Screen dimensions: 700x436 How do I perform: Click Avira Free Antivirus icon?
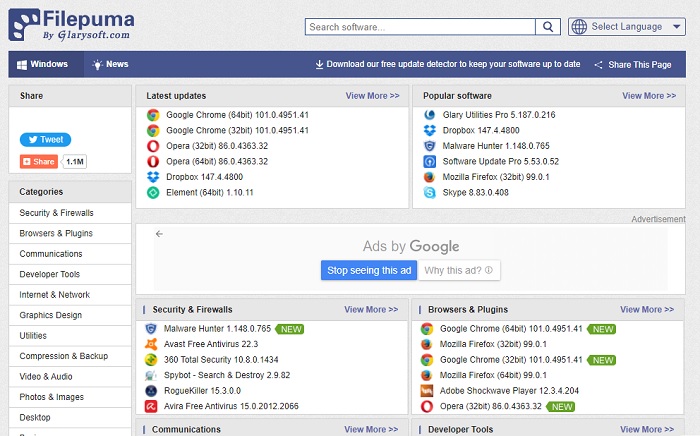(151, 407)
